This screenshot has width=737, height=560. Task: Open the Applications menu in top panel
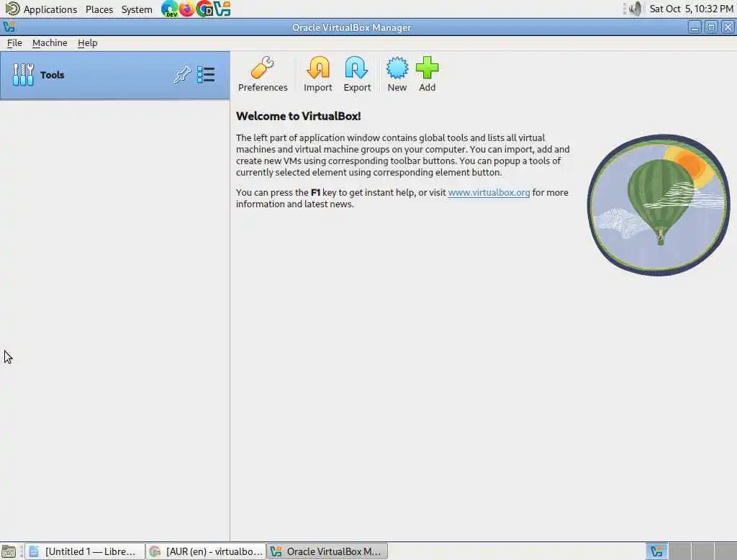(x=50, y=9)
